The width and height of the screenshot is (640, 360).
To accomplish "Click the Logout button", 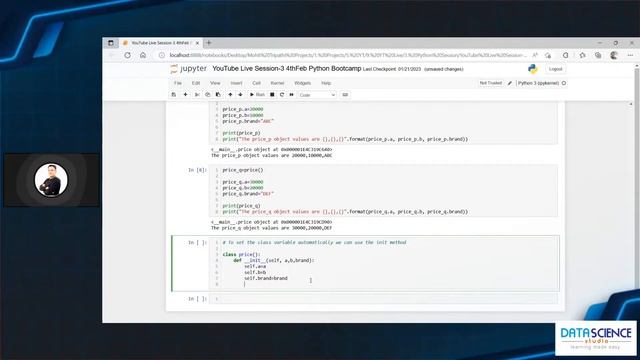I will pos(556,69).
